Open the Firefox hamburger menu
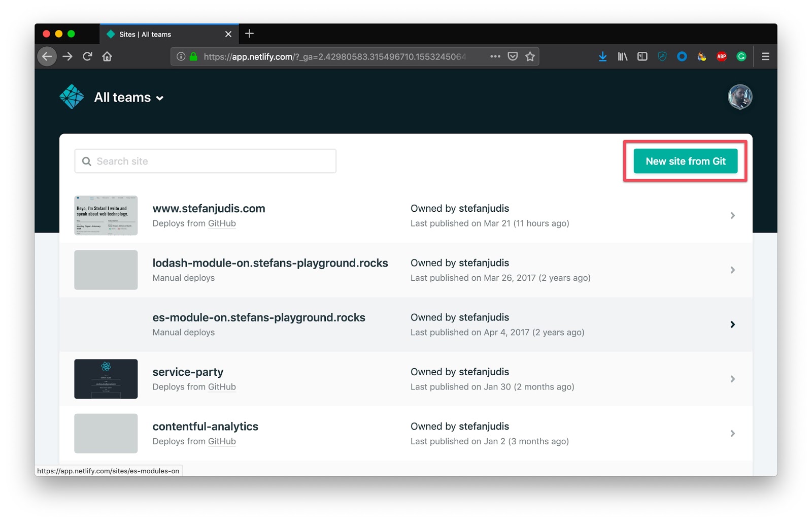 point(765,56)
